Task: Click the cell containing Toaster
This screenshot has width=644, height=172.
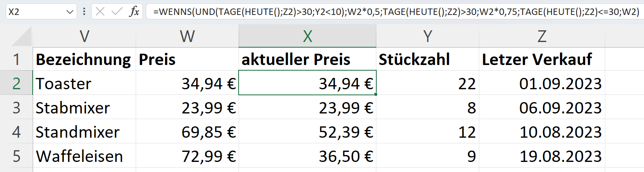Action: 84,84
